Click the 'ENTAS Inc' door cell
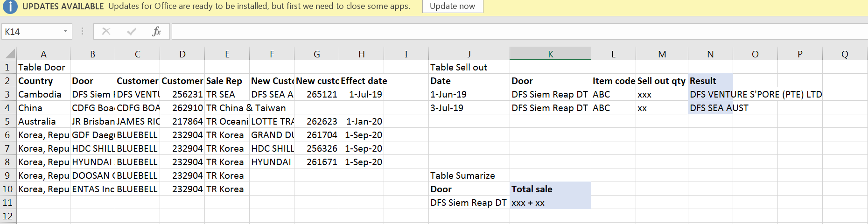 [x=92, y=189]
